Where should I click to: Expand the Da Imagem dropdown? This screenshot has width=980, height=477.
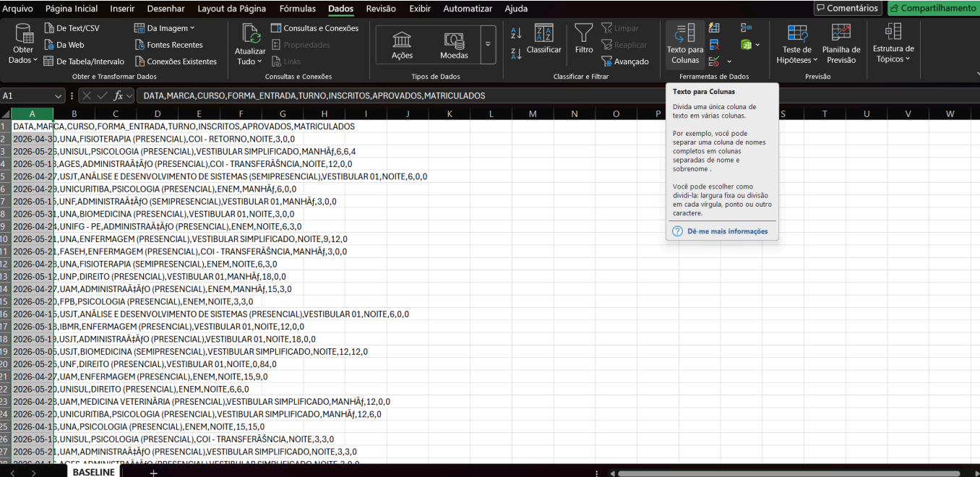(x=192, y=28)
